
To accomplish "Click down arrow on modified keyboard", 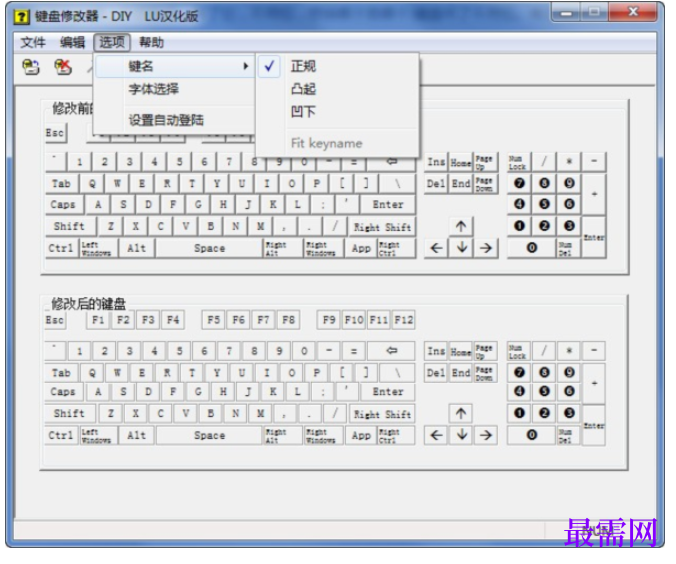I will (461, 436).
